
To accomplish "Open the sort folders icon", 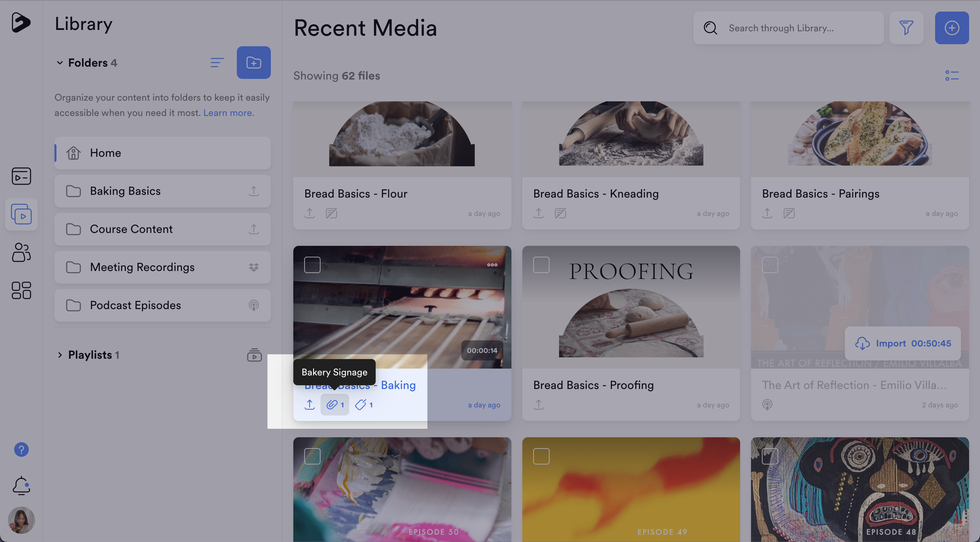I will click(217, 62).
